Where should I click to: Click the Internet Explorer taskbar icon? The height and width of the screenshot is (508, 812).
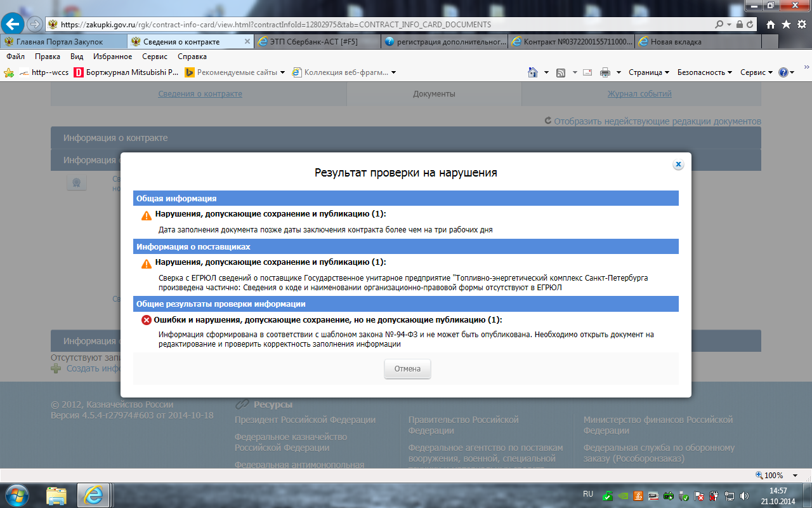[x=95, y=495]
